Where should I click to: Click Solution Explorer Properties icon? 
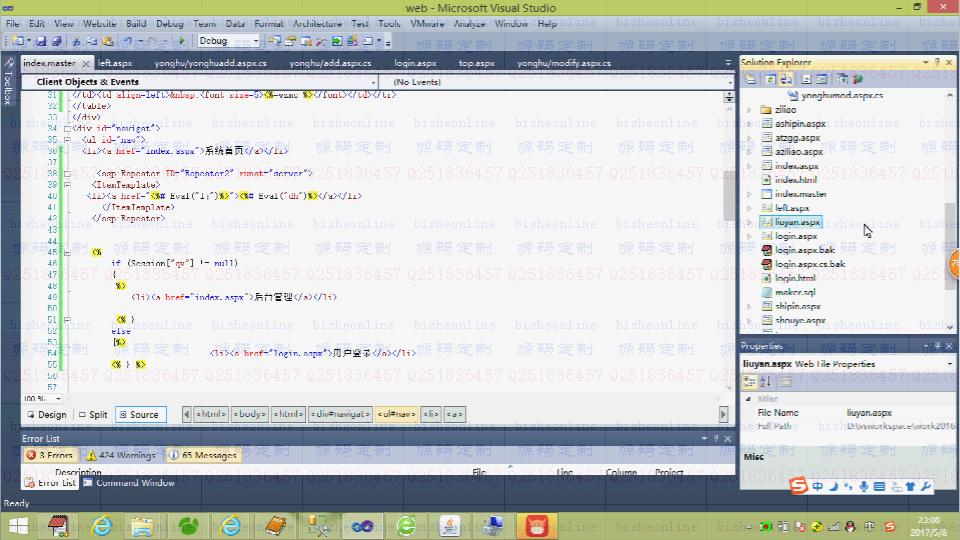click(750, 79)
